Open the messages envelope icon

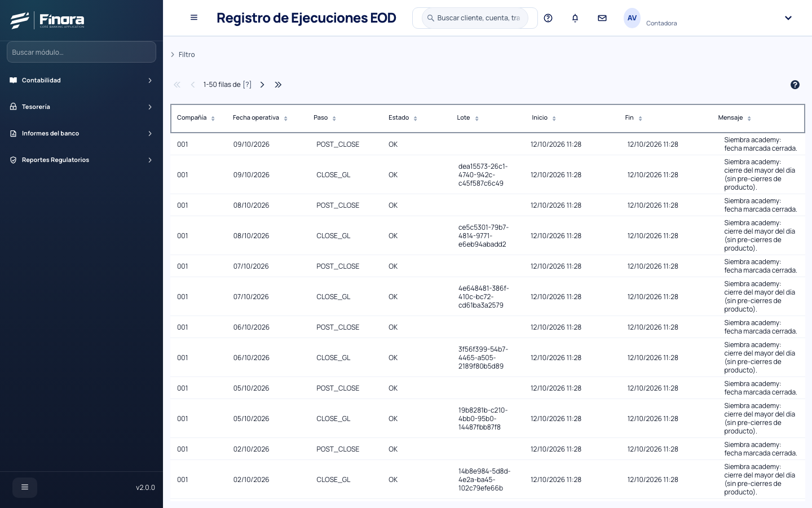[x=602, y=18]
